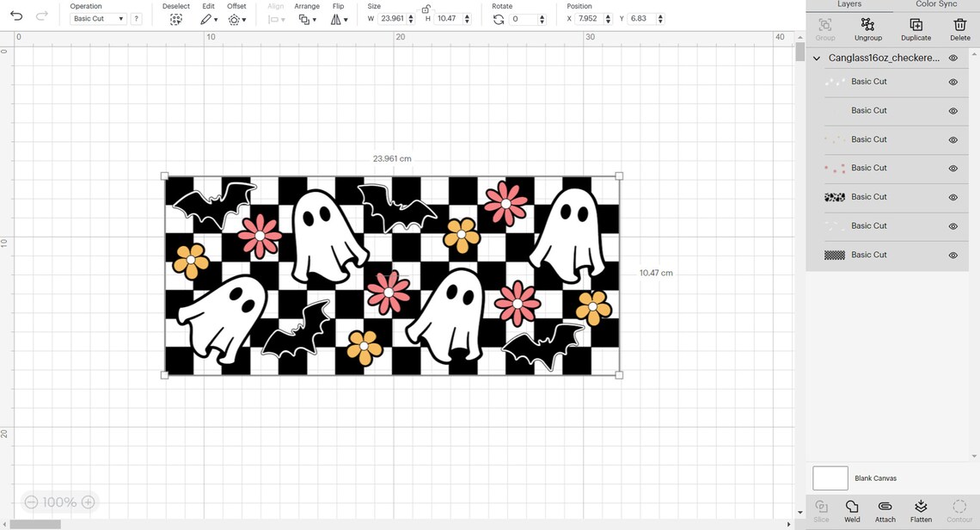
Task: Flatten the selected design
Action: pyautogui.click(x=921, y=508)
